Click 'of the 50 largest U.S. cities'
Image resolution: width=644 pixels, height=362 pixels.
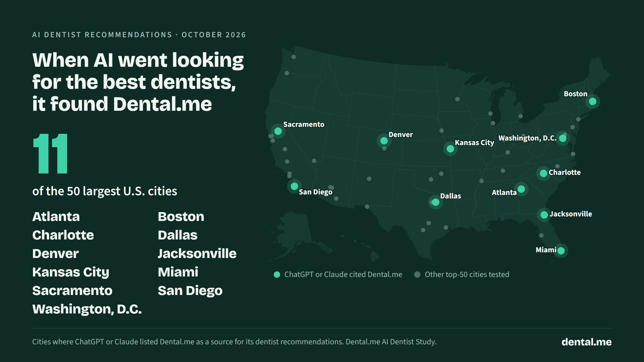click(x=105, y=191)
